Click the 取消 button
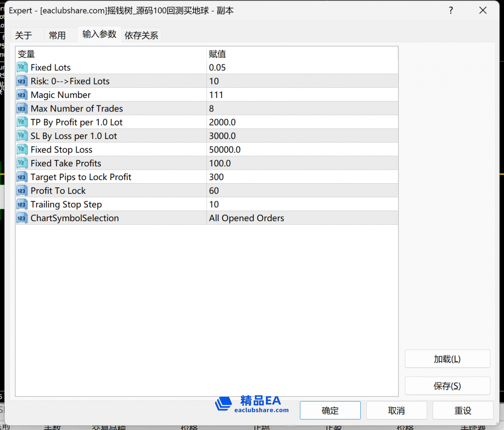 click(x=396, y=410)
